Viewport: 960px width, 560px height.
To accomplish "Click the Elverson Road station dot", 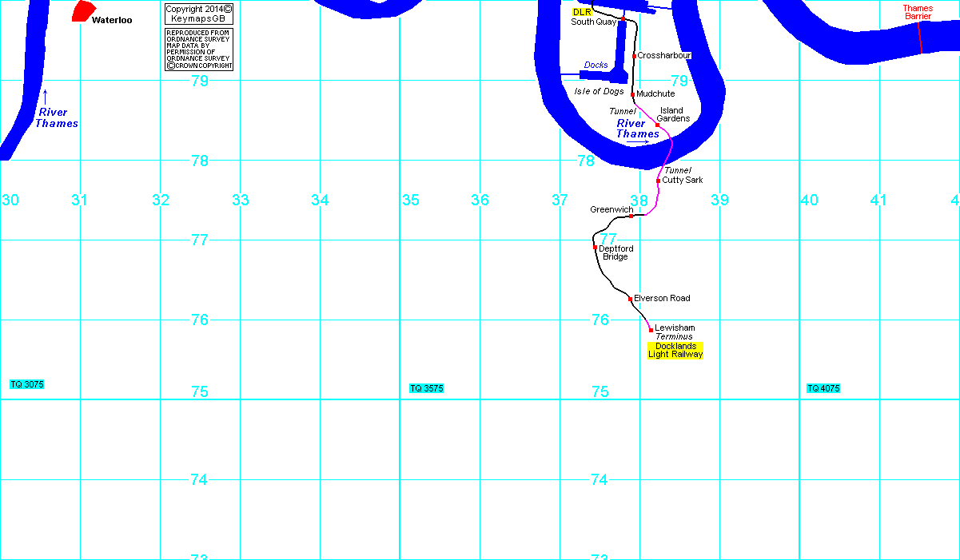I will [x=630, y=299].
